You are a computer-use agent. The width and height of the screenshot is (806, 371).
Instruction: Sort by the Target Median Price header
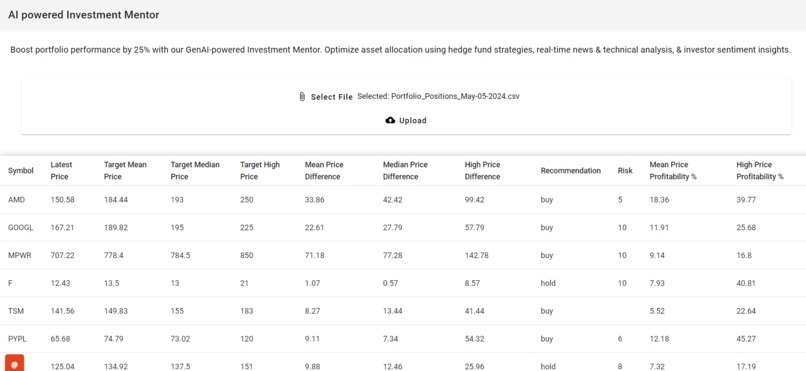(x=195, y=171)
